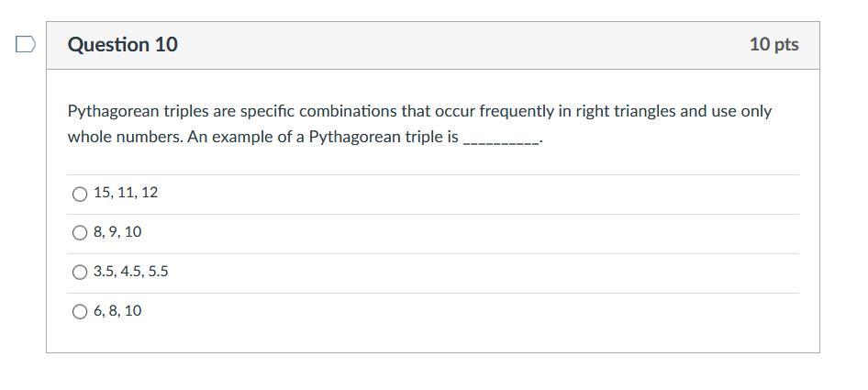Click the 10 pts score label
This screenshot has height=390, width=868.
click(773, 45)
